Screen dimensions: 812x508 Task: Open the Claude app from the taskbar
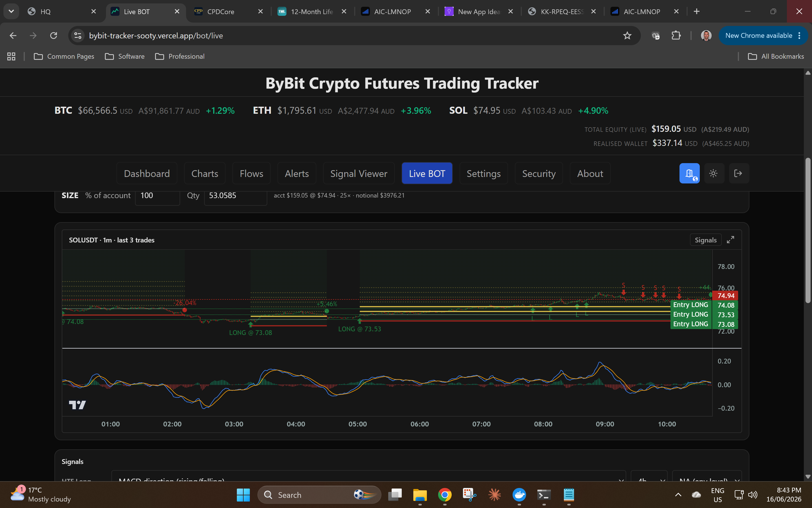tap(494, 495)
